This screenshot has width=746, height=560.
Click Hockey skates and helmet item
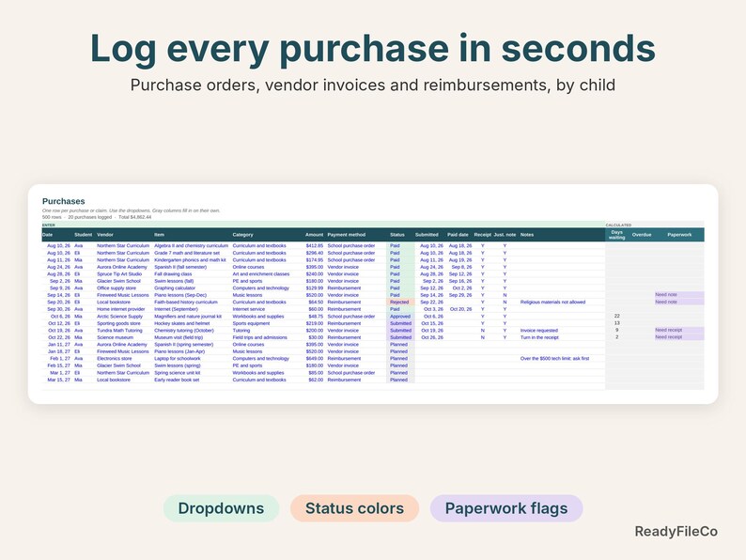(181, 323)
